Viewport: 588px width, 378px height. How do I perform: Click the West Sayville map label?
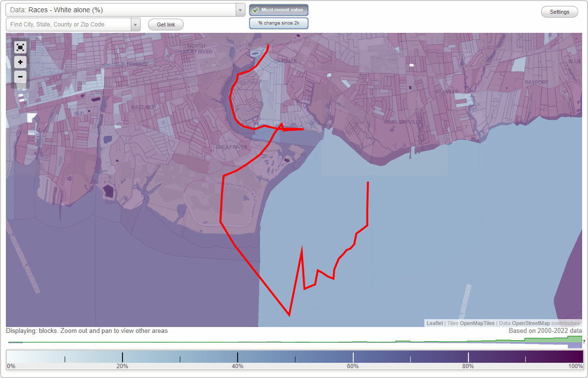coord(403,122)
